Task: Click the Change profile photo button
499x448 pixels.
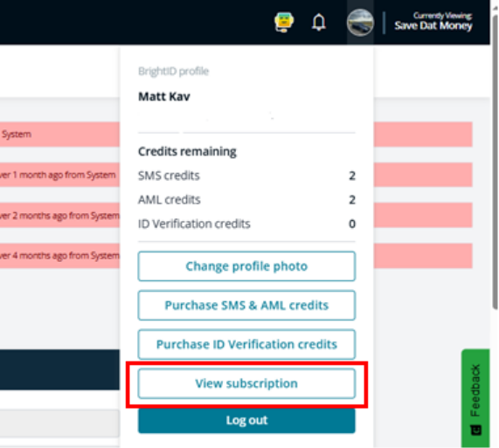Action: [246, 266]
